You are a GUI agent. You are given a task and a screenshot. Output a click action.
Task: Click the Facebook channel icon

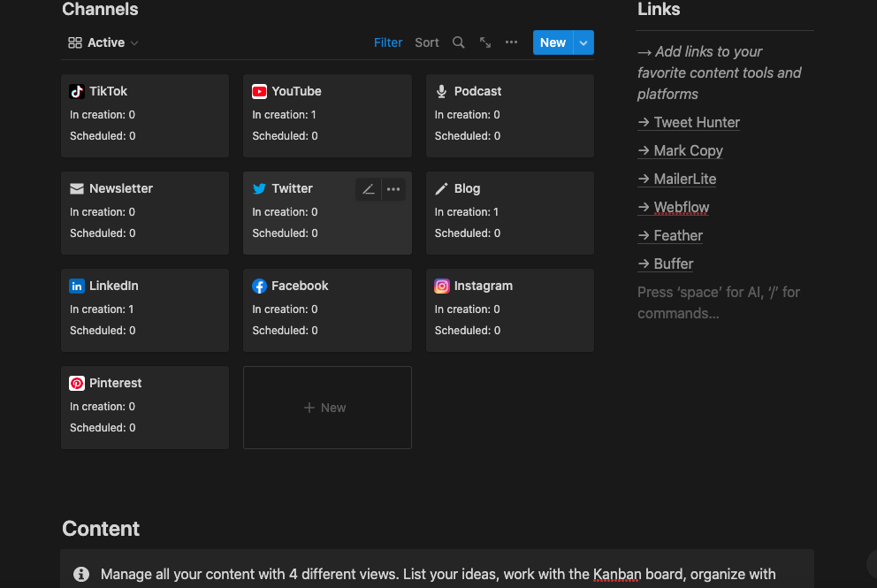coord(259,286)
